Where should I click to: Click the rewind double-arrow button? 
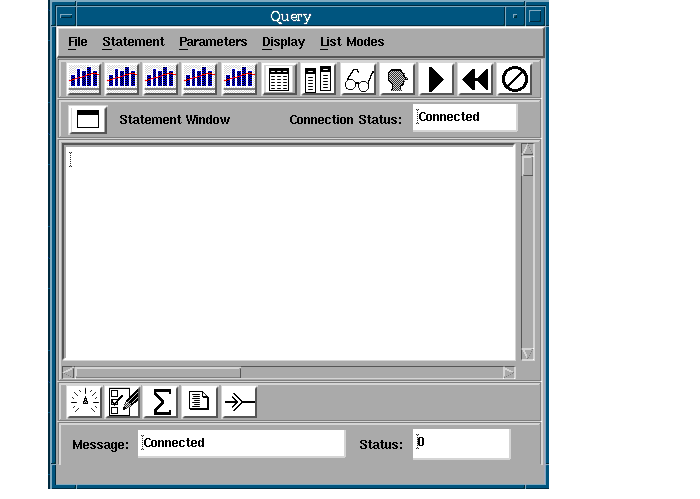[x=475, y=79]
